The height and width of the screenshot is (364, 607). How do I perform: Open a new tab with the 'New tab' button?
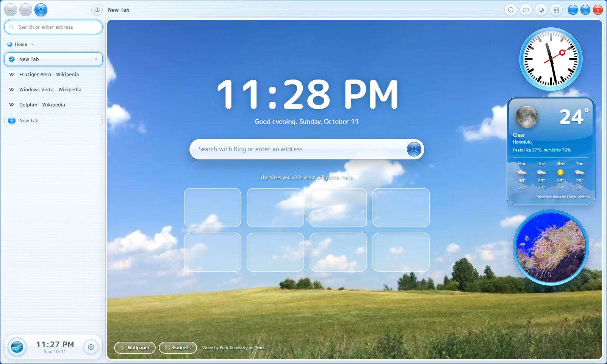pyautogui.click(x=53, y=120)
